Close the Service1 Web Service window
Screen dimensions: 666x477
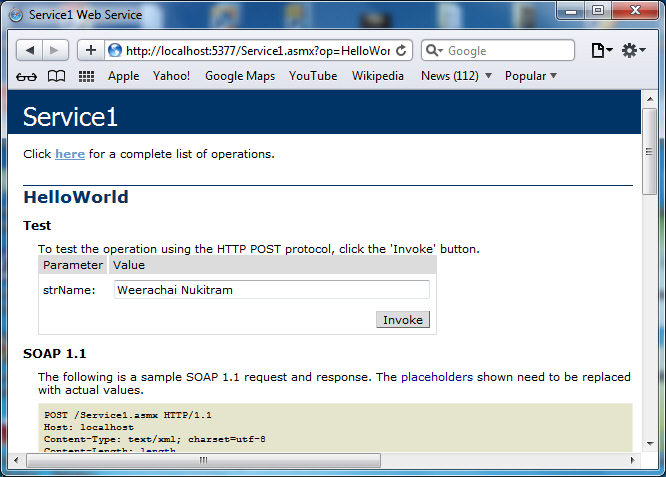(x=635, y=11)
